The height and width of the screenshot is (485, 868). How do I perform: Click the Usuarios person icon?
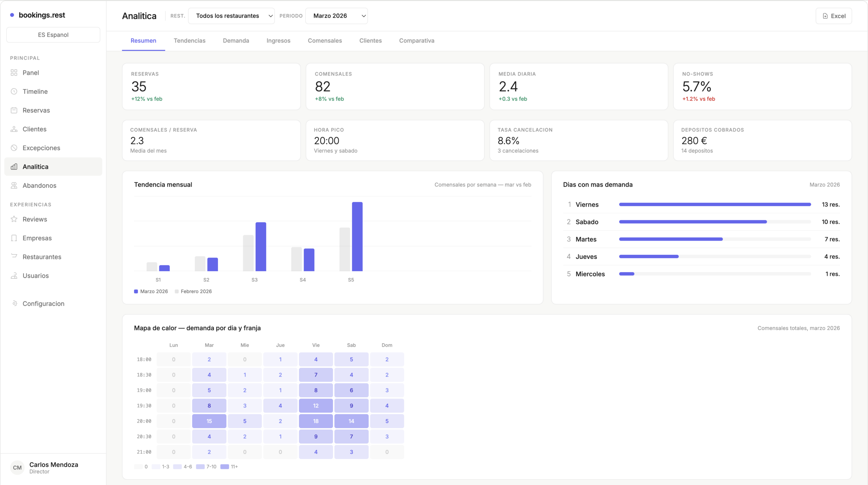tap(14, 276)
